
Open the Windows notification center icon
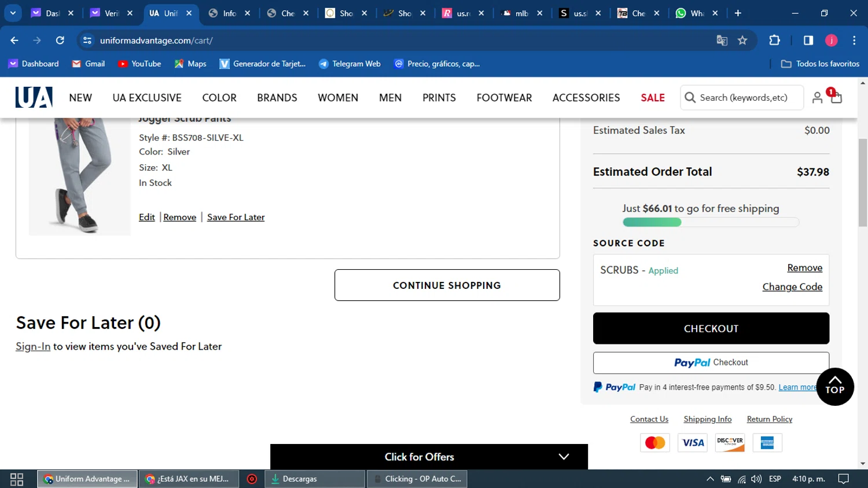tap(844, 479)
